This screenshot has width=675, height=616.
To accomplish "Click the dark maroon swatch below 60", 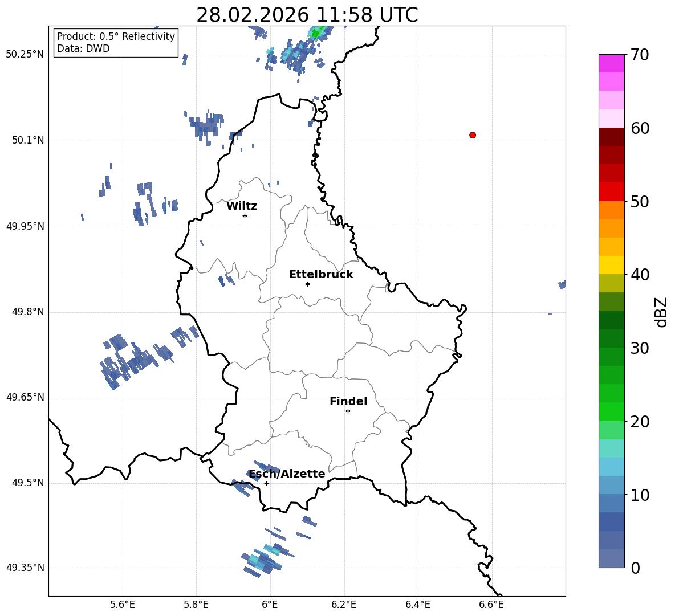I will click(x=611, y=137).
